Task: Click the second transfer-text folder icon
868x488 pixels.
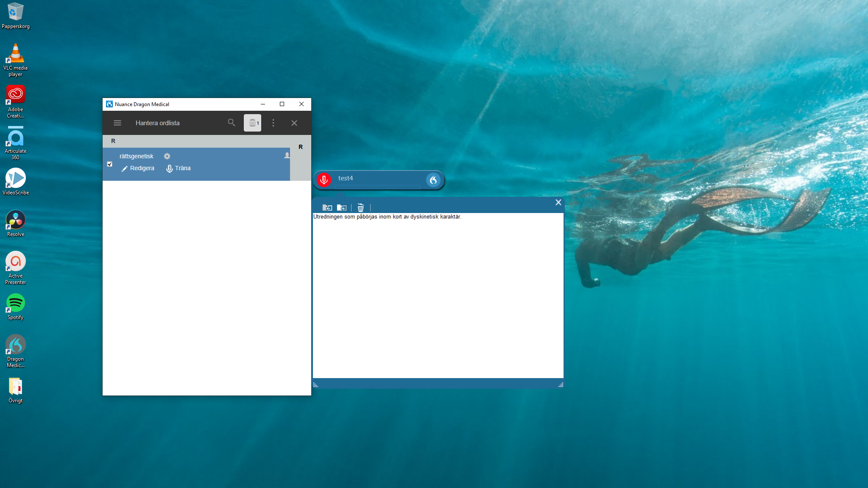Action: pos(341,208)
